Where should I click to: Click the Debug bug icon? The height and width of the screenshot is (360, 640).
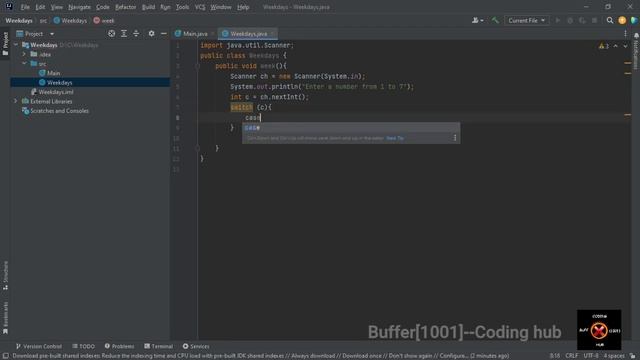(570, 20)
